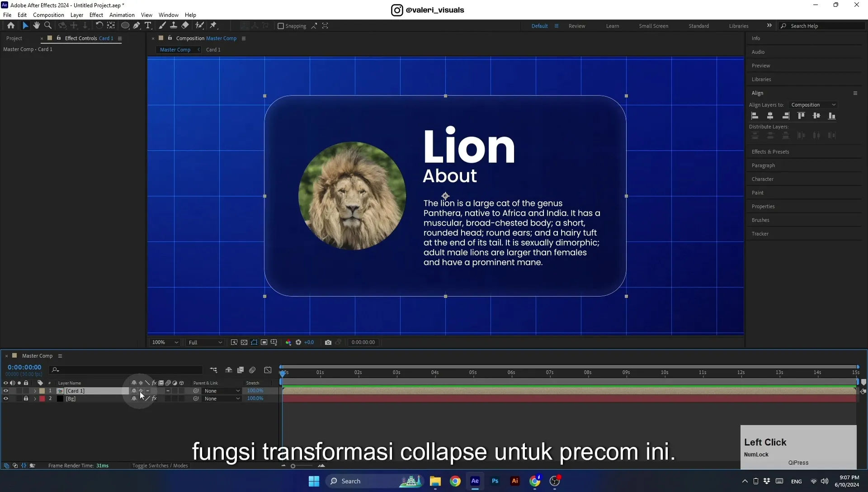Adjust the timeline zoom slider
This screenshot has height=492, width=868.
(293, 466)
